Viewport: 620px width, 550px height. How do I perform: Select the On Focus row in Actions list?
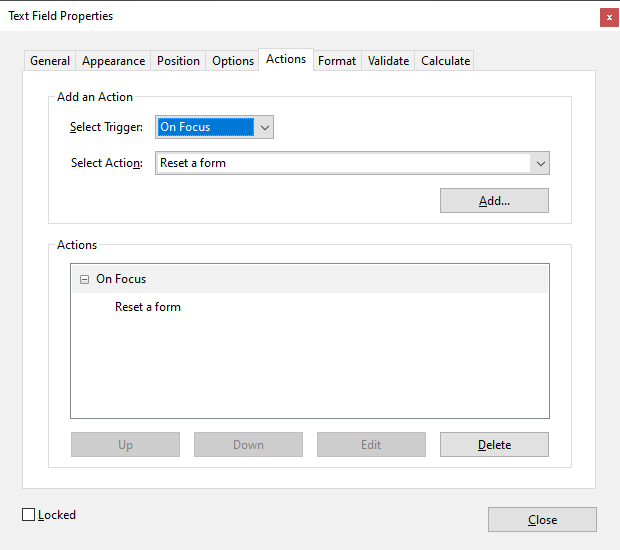[310, 279]
